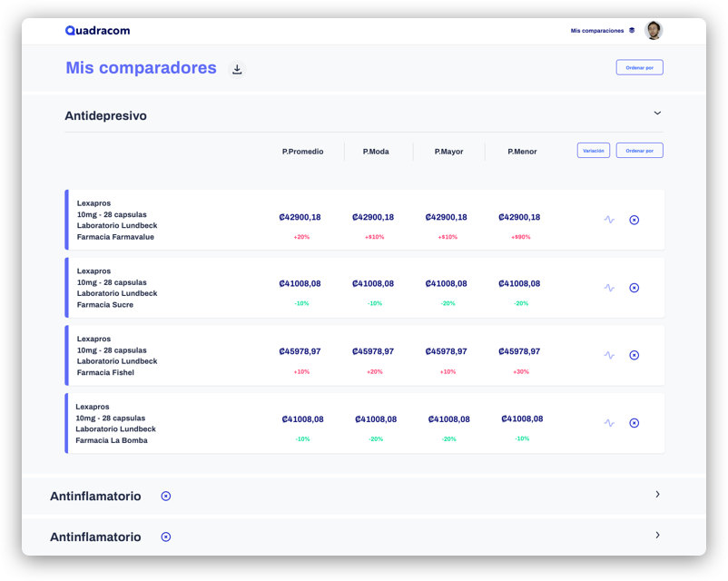This screenshot has width=728, height=581.
Task: Click the download icon beside Mis comparadores
Action: [x=237, y=69]
